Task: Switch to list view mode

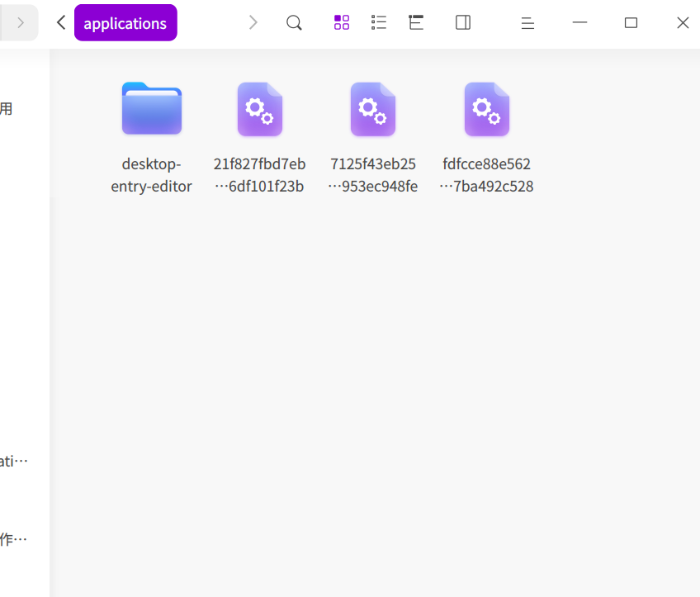Action: coord(379,22)
